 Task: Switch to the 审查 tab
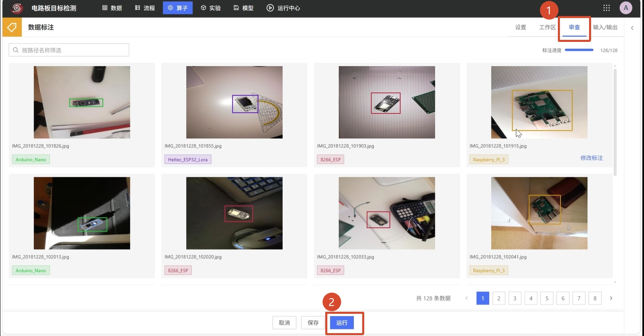(574, 27)
